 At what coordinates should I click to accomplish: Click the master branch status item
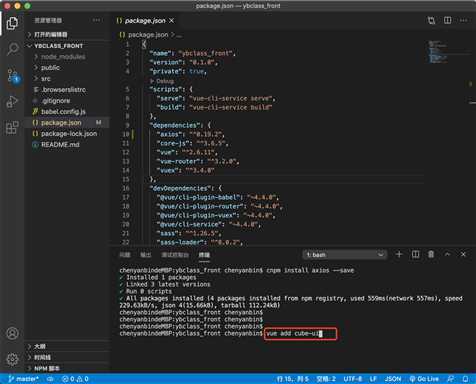point(24,379)
